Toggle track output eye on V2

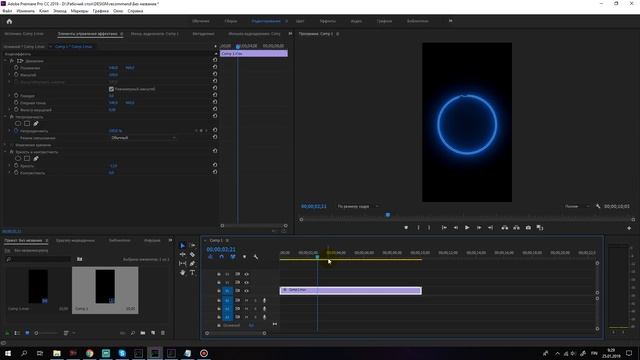246,282
